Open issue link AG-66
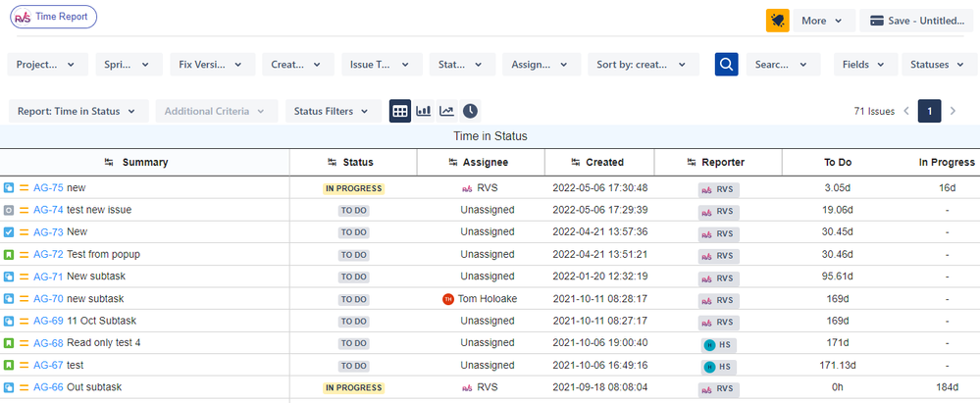The image size is (980, 403). click(48, 386)
